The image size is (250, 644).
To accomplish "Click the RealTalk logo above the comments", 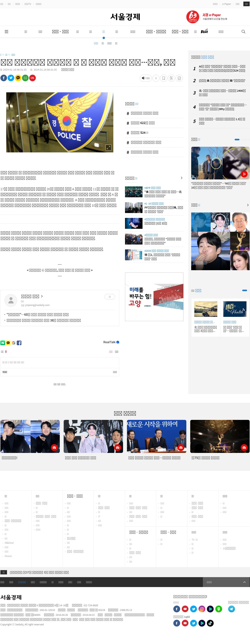I will click(x=111, y=342).
